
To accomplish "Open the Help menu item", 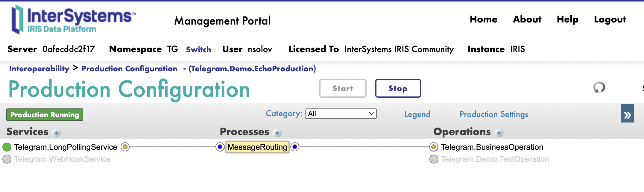I will [567, 19].
